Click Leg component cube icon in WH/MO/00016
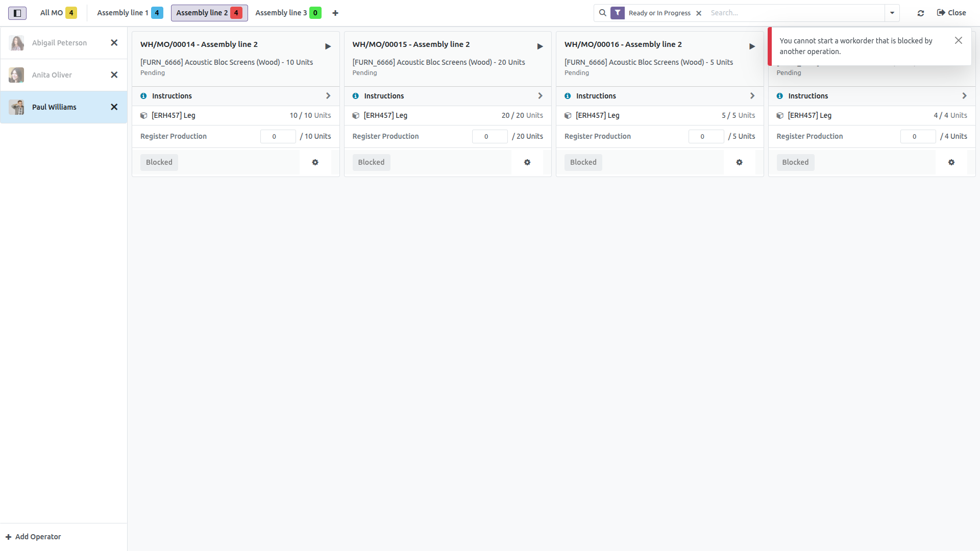Screen dimensions: 980x551 [x=568, y=116]
